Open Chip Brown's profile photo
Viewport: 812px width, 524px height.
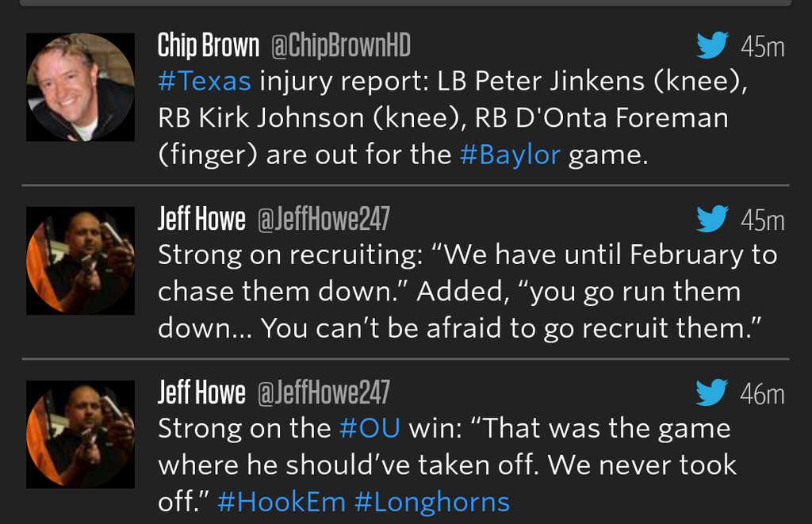pyautogui.click(x=80, y=87)
